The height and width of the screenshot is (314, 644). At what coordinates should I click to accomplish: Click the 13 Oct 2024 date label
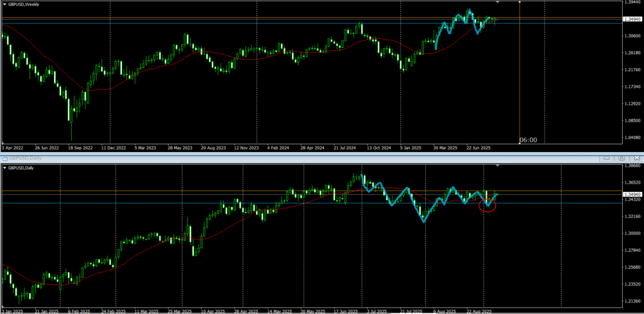(379, 147)
